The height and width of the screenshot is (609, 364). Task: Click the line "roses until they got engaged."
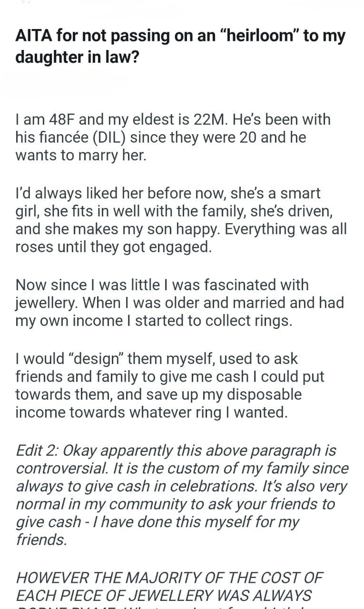click(x=113, y=247)
